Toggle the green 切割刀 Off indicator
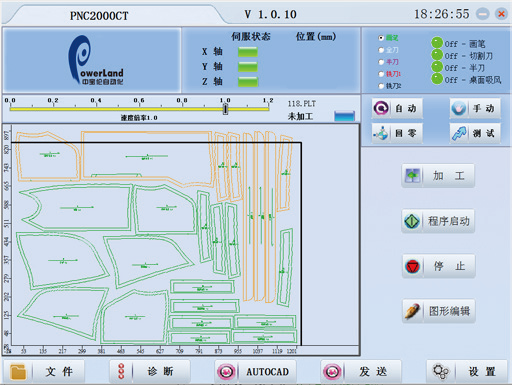Screen dimensions: 512x385 pos(437,55)
